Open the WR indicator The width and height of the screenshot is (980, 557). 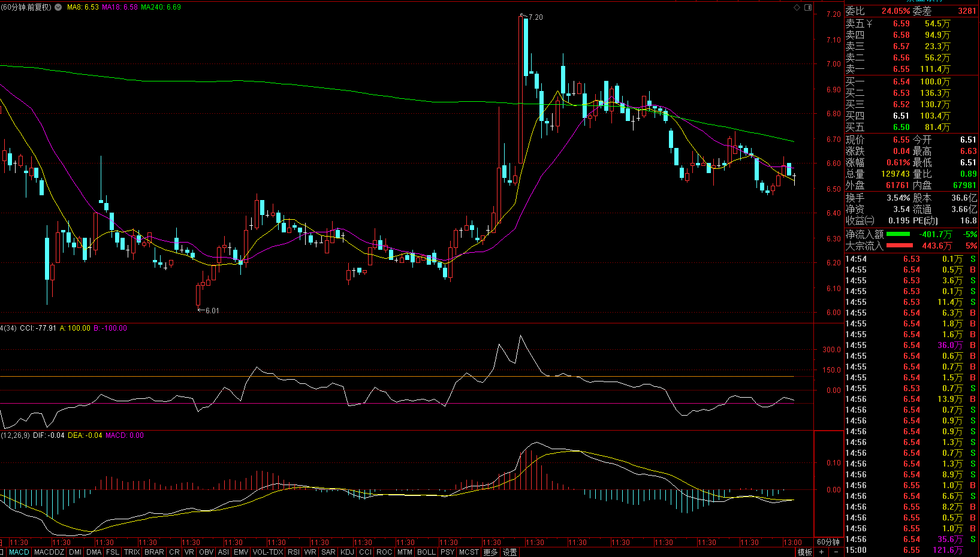(x=310, y=552)
